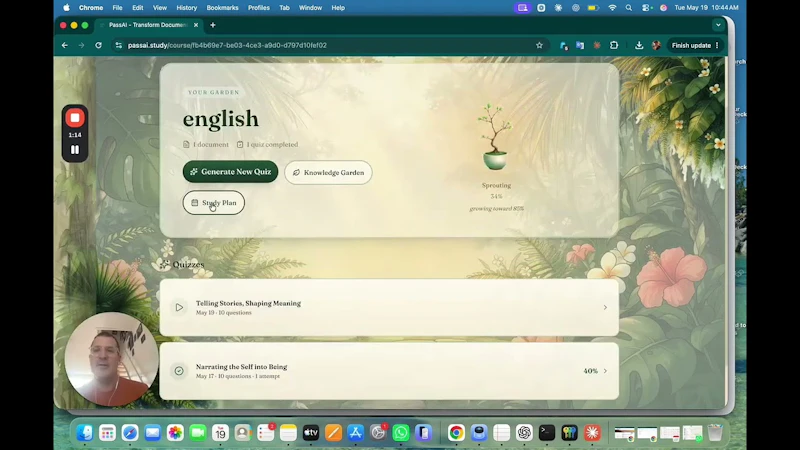Viewport: 800px width, 450px height.
Task: Open the Edit menu
Action: (x=138, y=8)
